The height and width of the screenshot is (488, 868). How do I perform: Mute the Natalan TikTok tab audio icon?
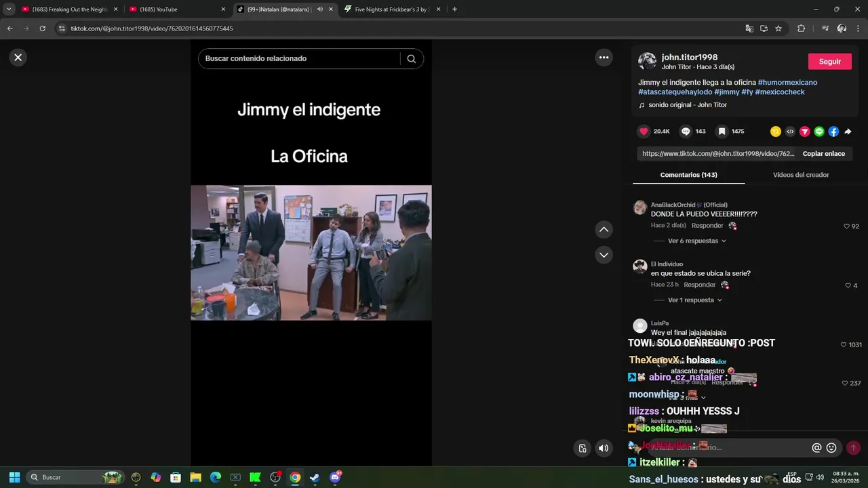[x=319, y=9]
